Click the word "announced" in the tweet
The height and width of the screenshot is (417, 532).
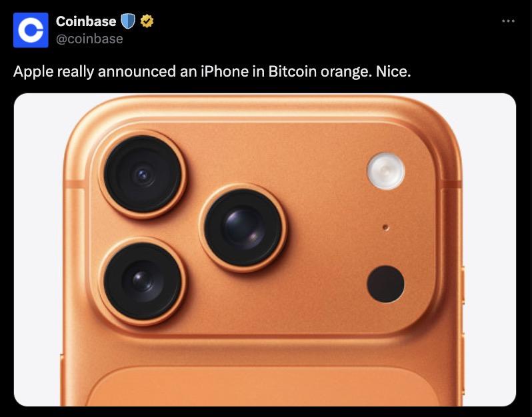(x=137, y=71)
